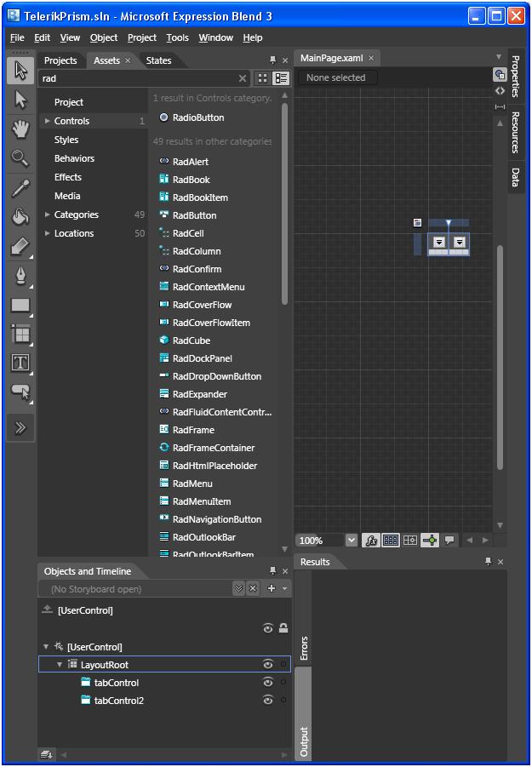Toggle lock-all icon in timeline header
532x767 pixels.
click(x=283, y=628)
